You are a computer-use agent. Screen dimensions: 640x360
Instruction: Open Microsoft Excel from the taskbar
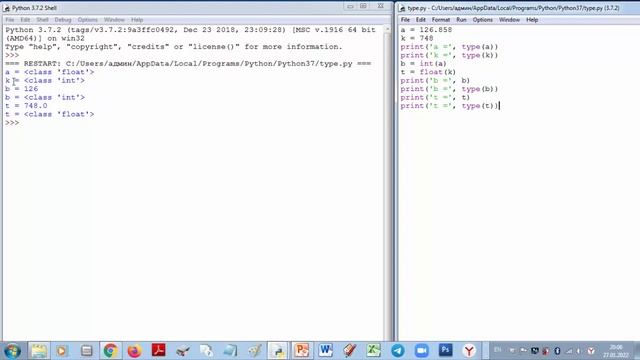tap(373, 351)
